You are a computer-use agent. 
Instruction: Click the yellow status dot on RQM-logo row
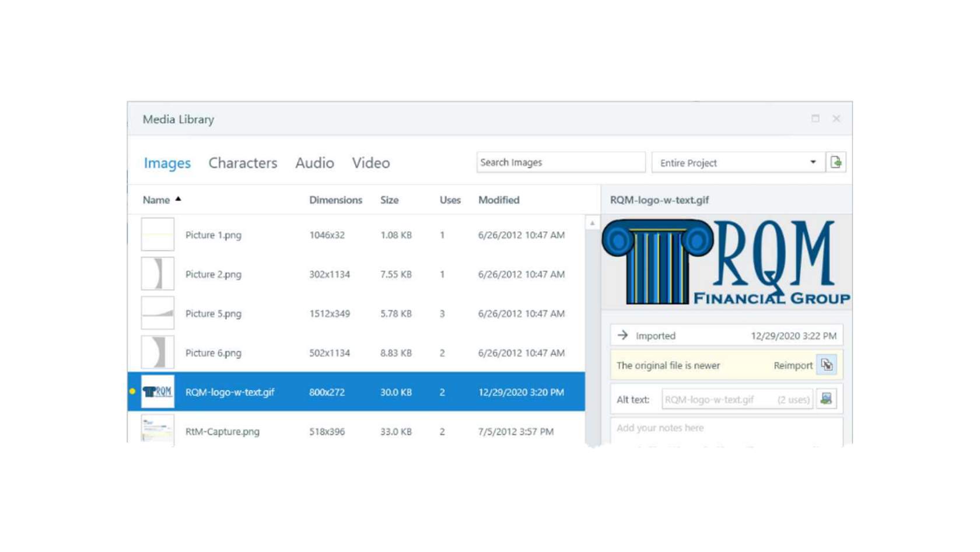click(132, 392)
